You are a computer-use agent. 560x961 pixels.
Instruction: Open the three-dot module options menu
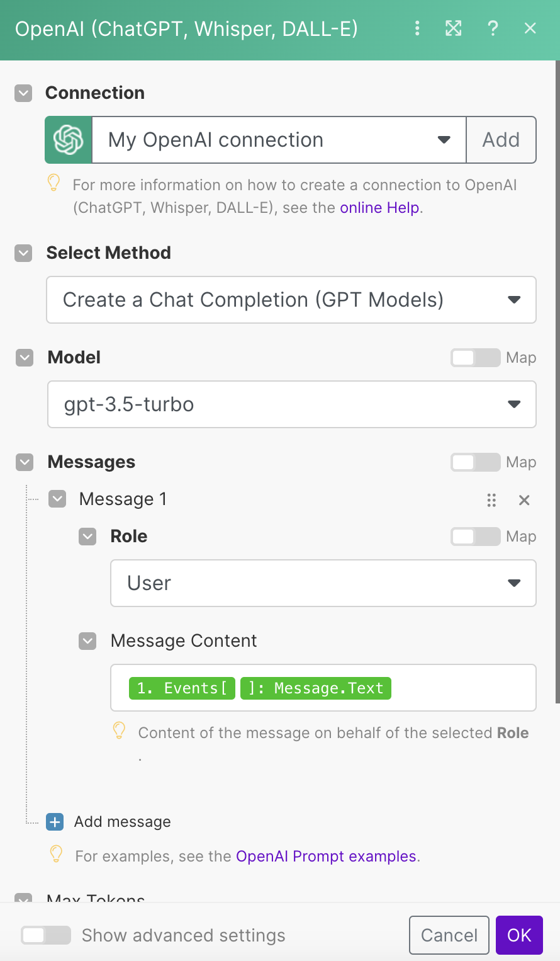[x=417, y=28]
